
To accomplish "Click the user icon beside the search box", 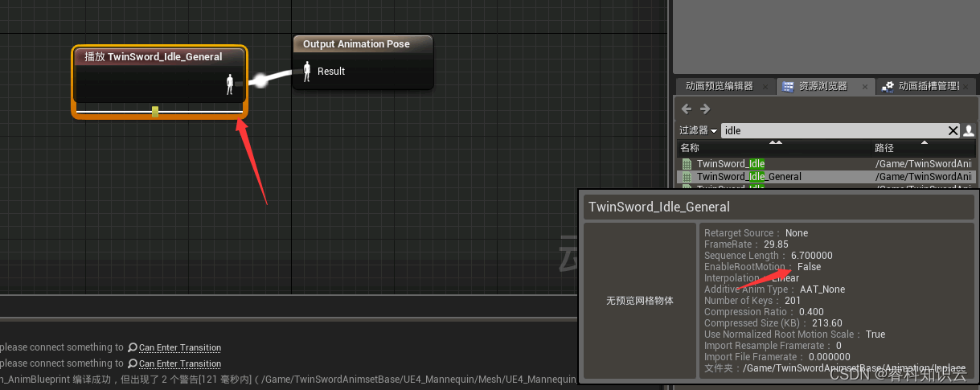I will coord(969,130).
